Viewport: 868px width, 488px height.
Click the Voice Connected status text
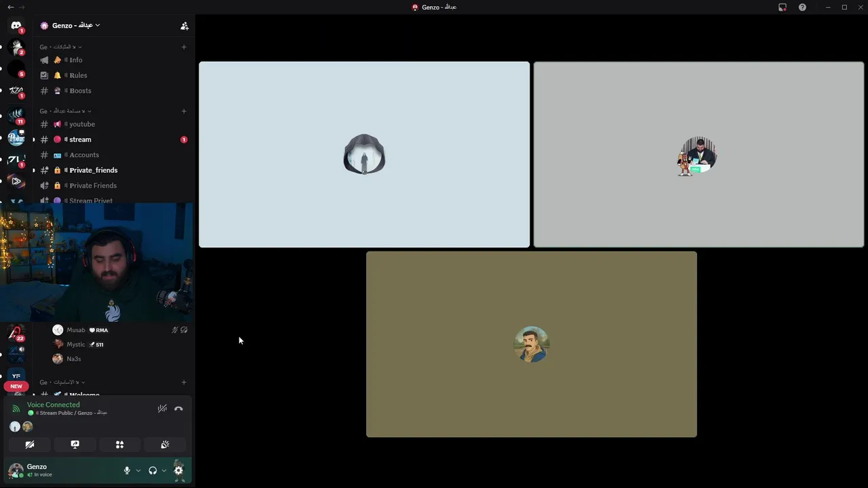click(54, 405)
